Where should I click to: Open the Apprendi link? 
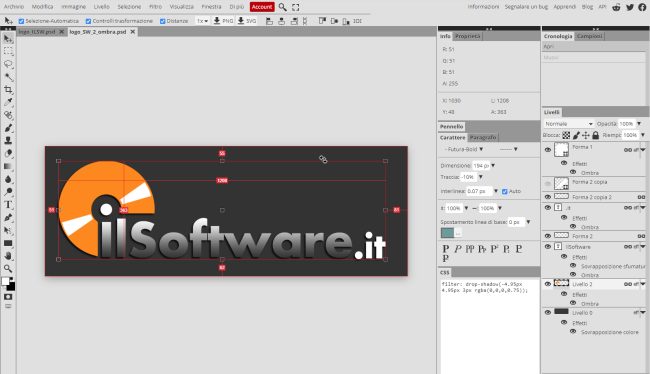click(x=565, y=7)
